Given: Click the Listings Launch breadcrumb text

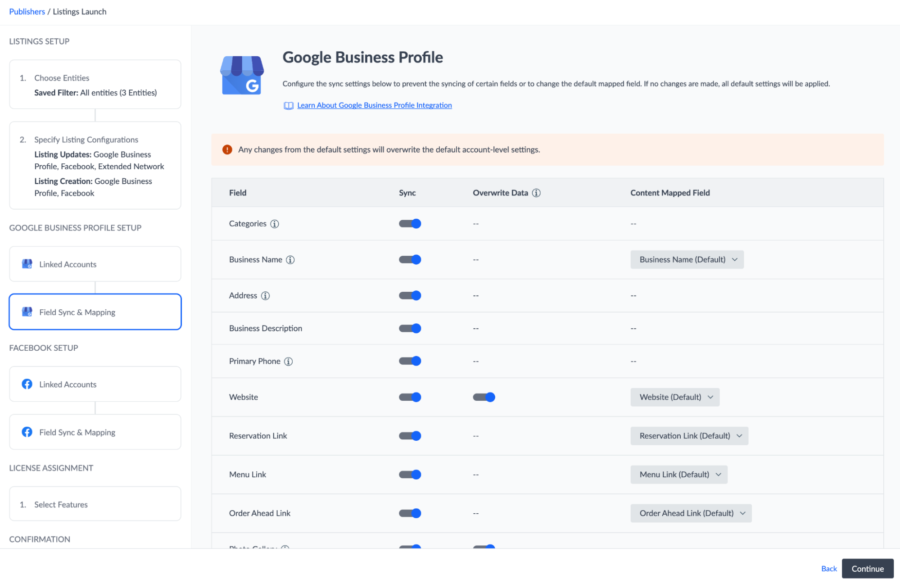Looking at the screenshot, I should [80, 12].
